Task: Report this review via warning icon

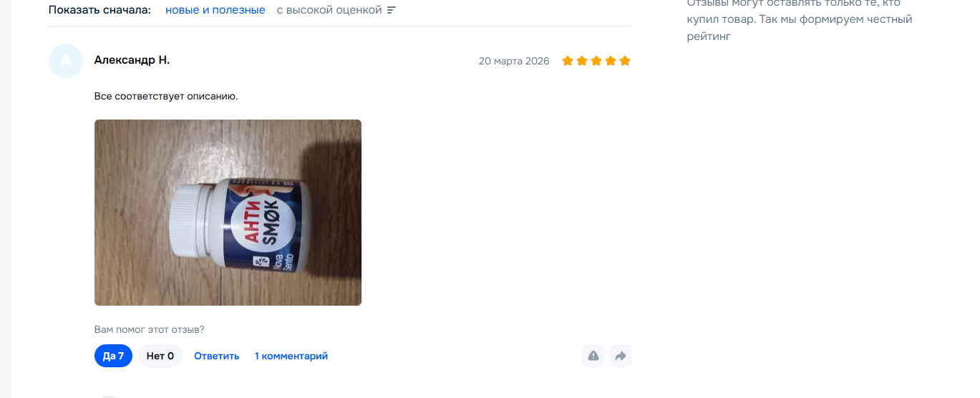Action: tap(593, 356)
